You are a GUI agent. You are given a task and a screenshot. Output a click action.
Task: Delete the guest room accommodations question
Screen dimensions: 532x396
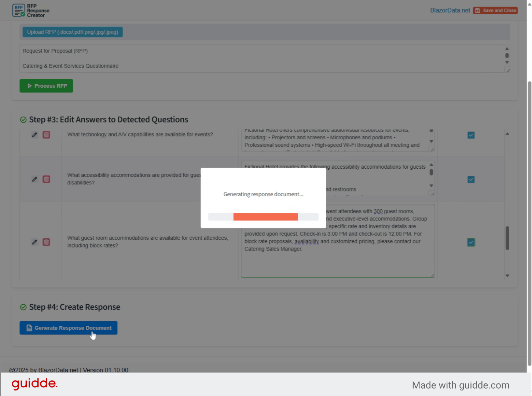46,242
